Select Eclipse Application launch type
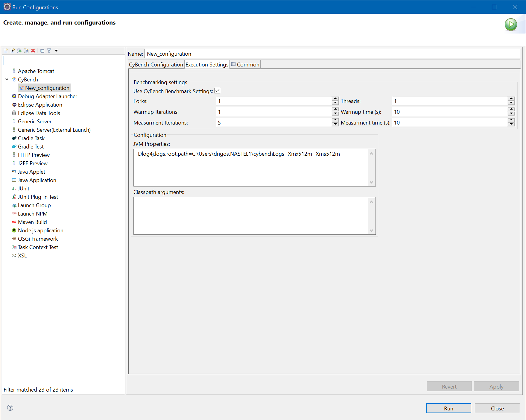The height and width of the screenshot is (420, 526). click(x=40, y=104)
